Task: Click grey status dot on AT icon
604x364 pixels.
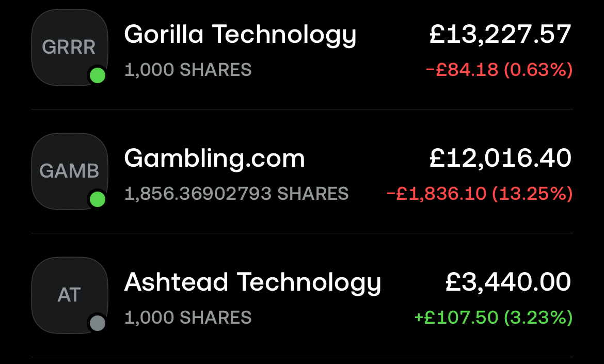Action: (98, 324)
